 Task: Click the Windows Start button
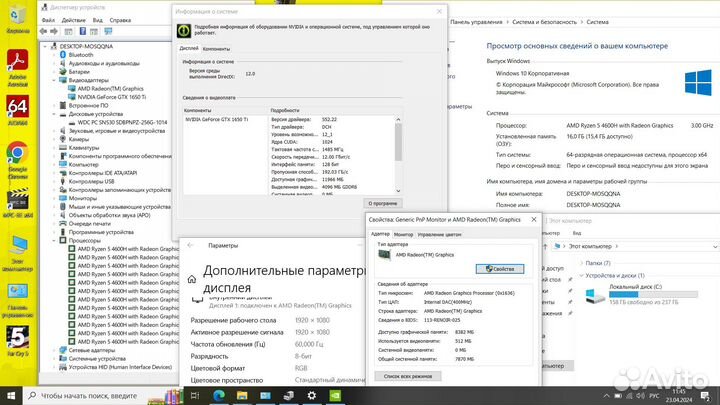point(11,395)
